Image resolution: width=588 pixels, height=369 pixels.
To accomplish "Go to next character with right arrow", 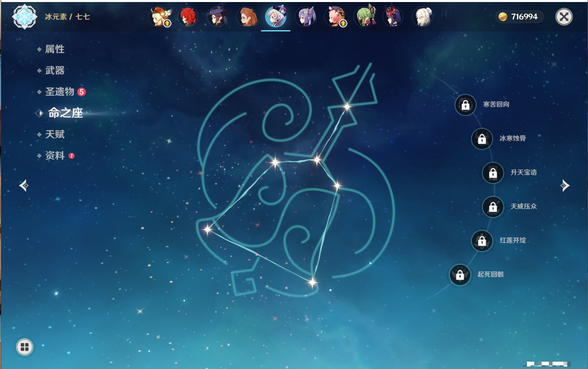I will (x=565, y=186).
